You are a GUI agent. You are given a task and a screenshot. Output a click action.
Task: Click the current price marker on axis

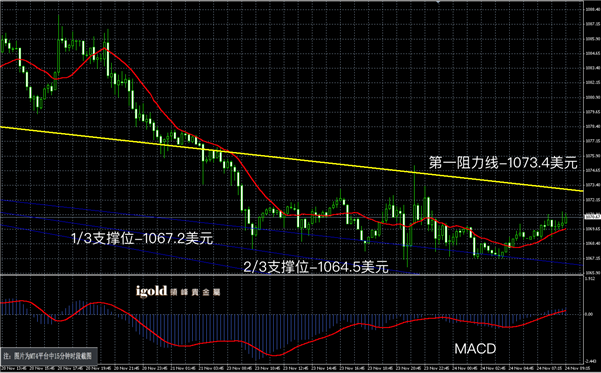tap(593, 217)
